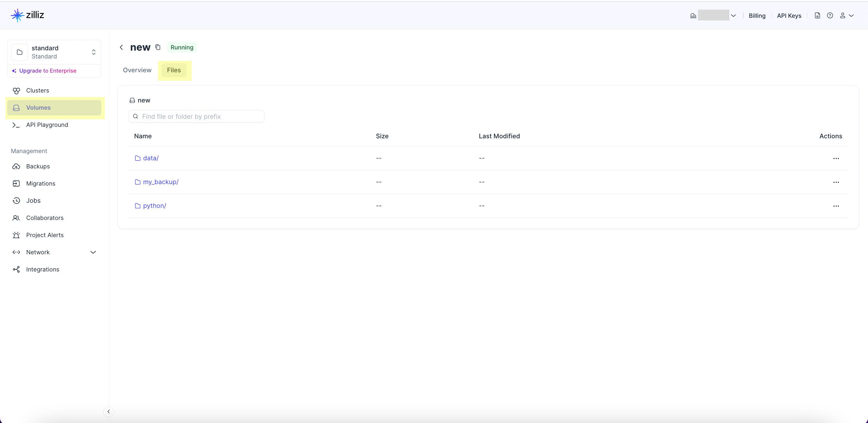Collapse the sidebar with the arrow button
868x423 pixels.
[108, 411]
